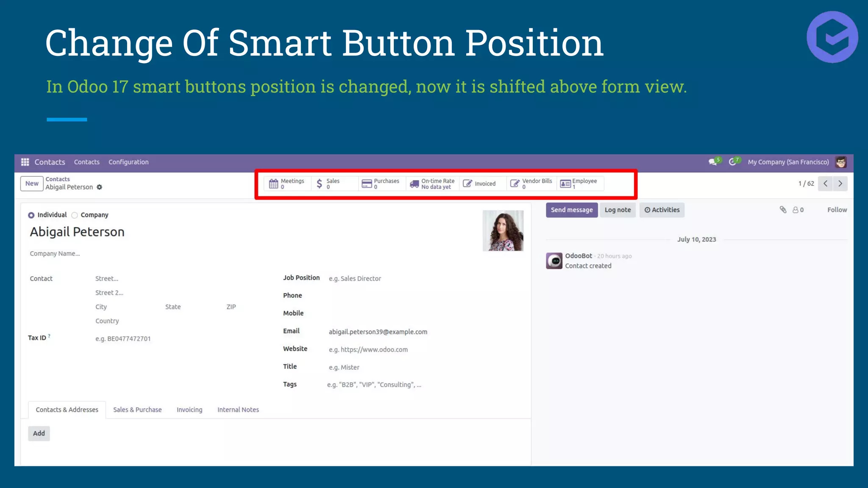This screenshot has width=868, height=488.
Task: Click the gear icon beside Abigail Peterson
Action: 100,187
